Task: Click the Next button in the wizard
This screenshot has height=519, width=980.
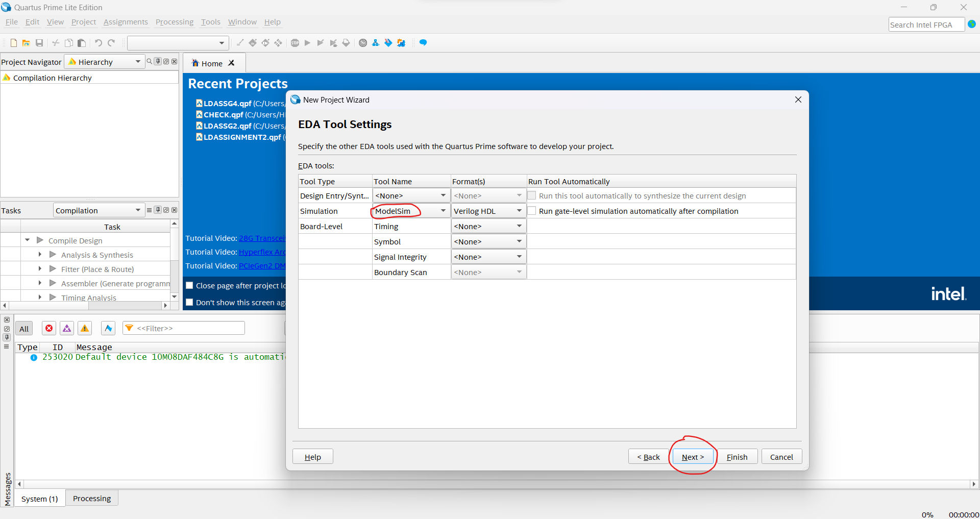Action: pos(693,456)
